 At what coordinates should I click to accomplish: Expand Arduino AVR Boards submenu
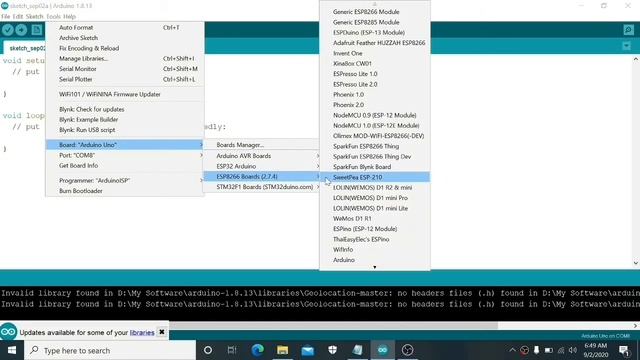(261, 156)
